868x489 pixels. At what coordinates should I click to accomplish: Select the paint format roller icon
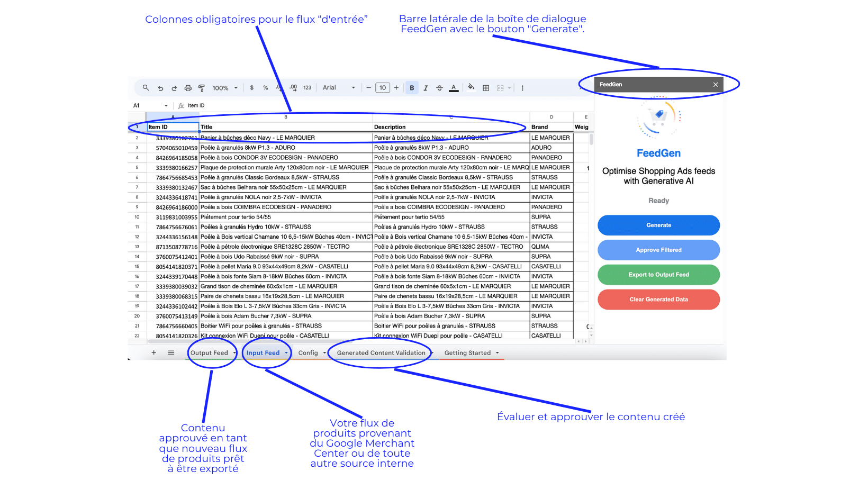point(202,88)
